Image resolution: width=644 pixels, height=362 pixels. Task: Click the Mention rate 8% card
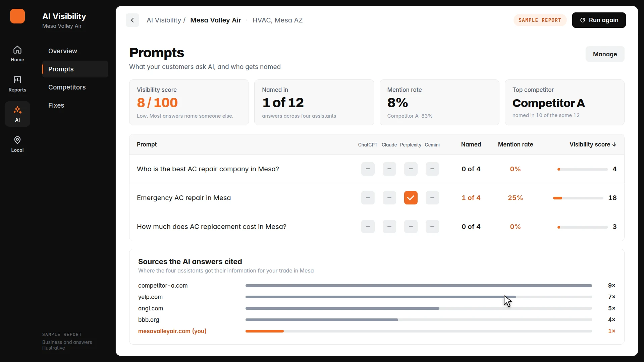(x=439, y=102)
